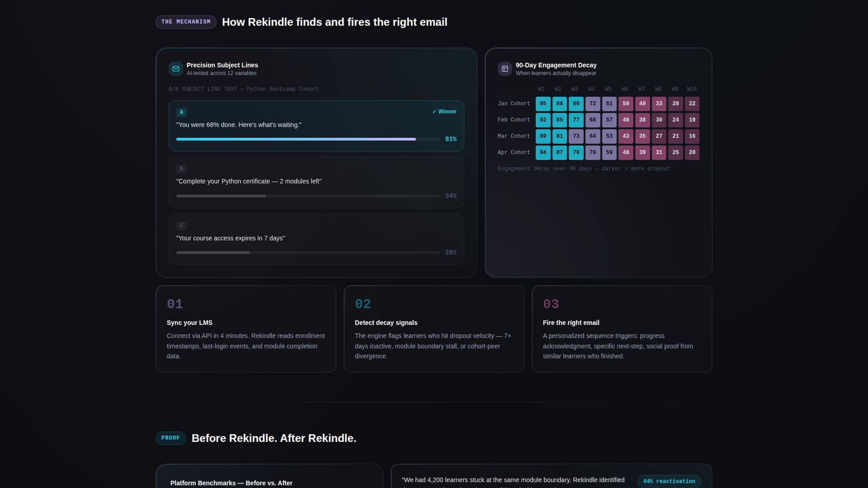Click the W10 column header
This screenshot has height=488, width=868.
[x=692, y=89]
